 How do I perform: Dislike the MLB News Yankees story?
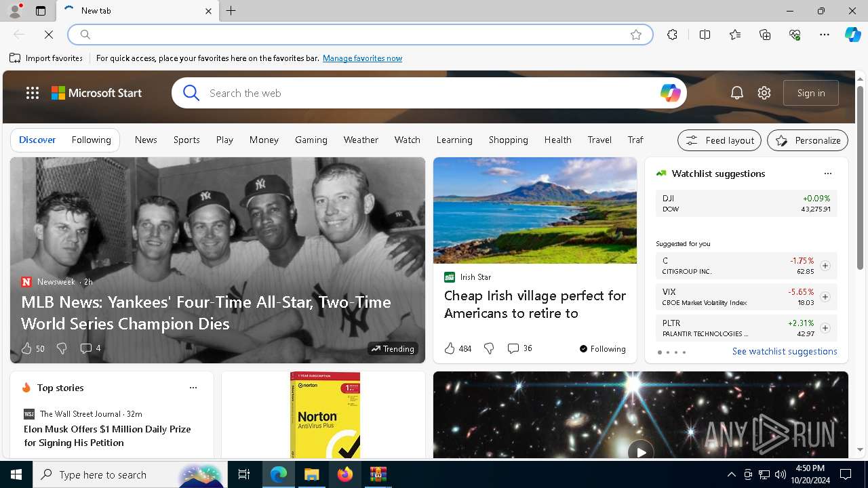pos(62,348)
